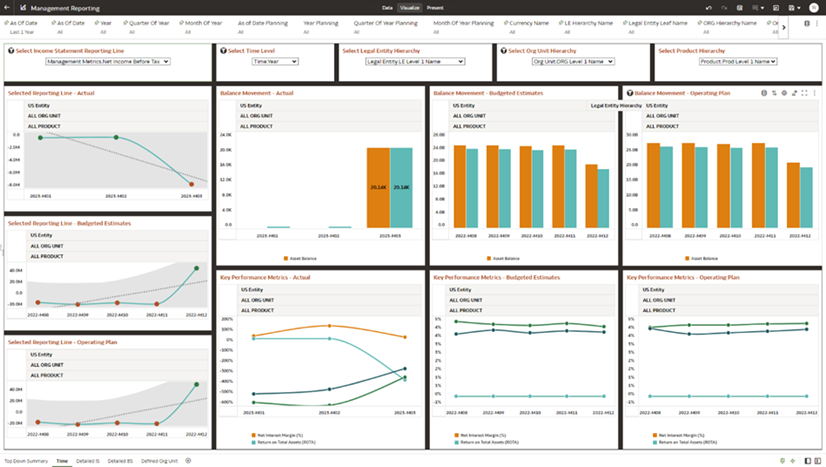Open the Detailed BS canvas tab
The image size is (826, 467).
(120, 461)
